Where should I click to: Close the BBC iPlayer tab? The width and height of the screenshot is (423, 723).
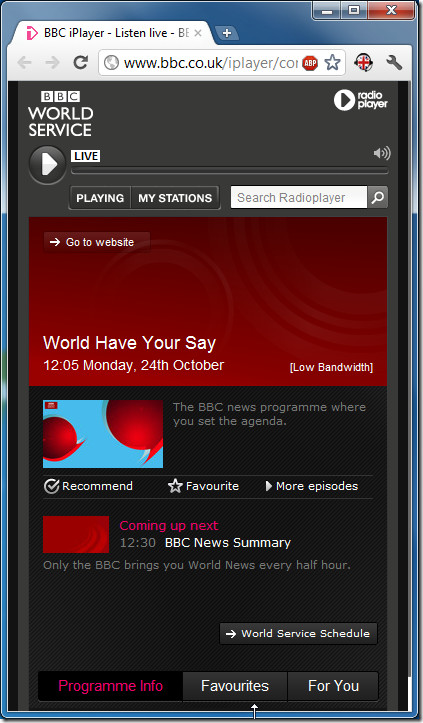click(197, 33)
